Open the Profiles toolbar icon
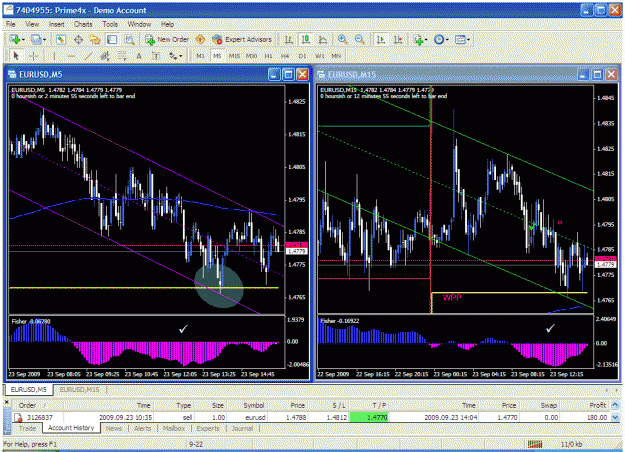625x452 pixels. [x=36, y=39]
